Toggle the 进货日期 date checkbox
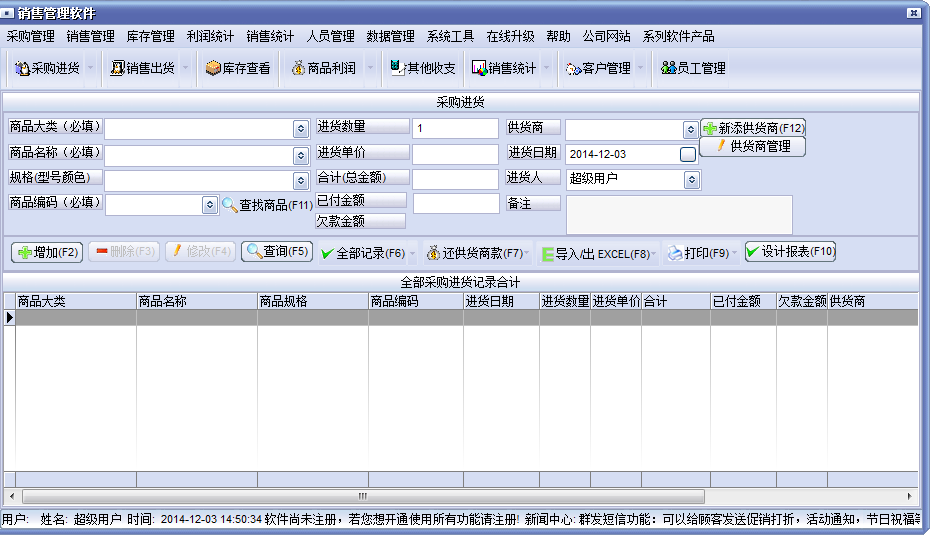 tap(687, 155)
